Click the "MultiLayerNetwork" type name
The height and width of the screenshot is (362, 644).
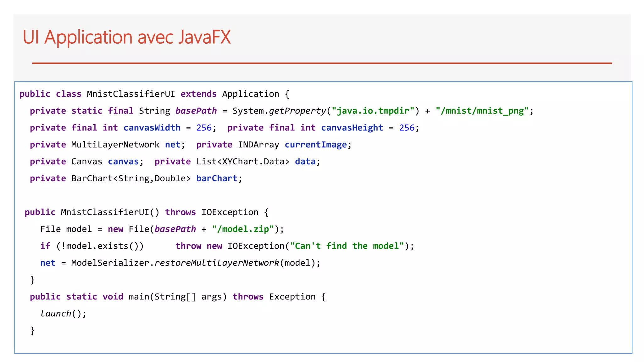tap(115, 145)
